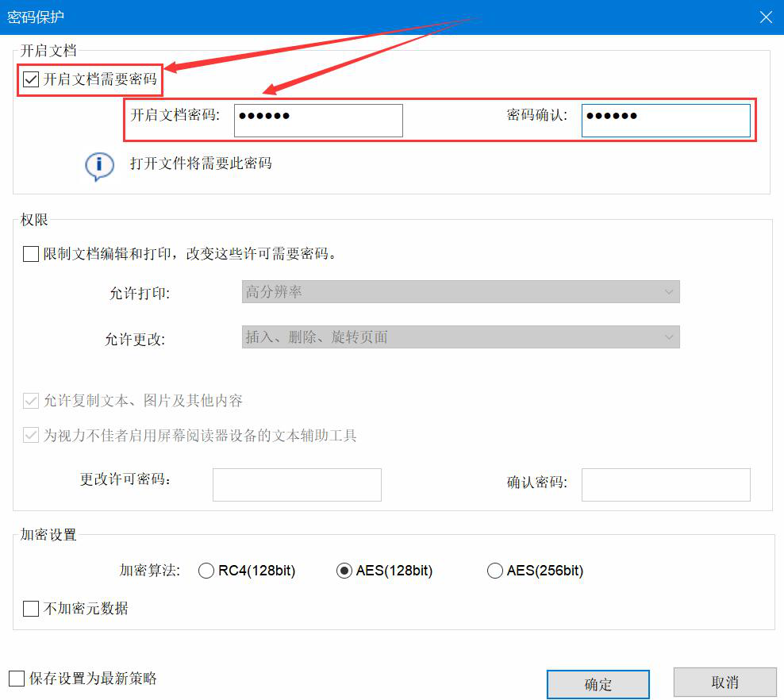Click the 允许更改 label
The height and width of the screenshot is (700, 784).
point(135,340)
